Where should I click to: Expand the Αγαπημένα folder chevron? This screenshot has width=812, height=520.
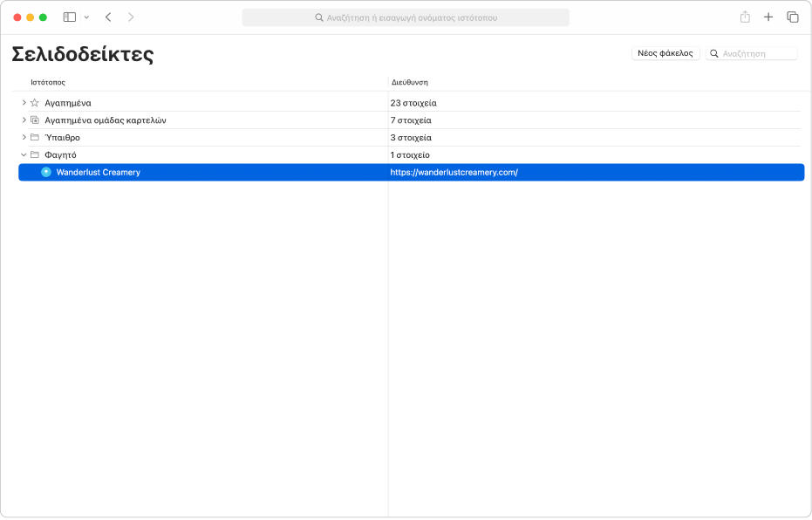point(24,103)
